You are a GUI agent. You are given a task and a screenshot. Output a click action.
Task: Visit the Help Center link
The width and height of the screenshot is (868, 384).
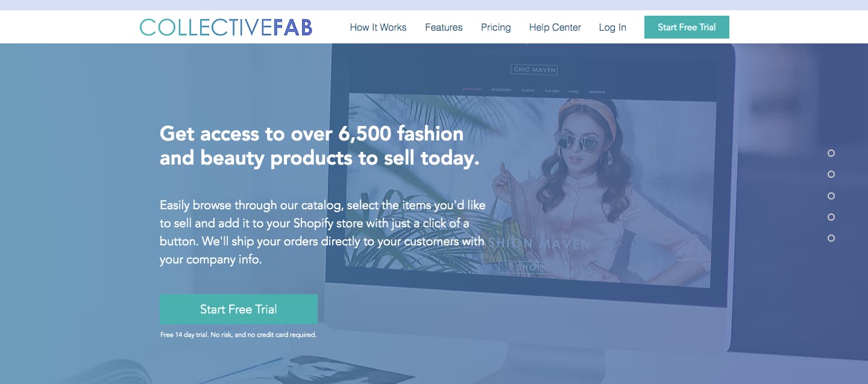[555, 27]
